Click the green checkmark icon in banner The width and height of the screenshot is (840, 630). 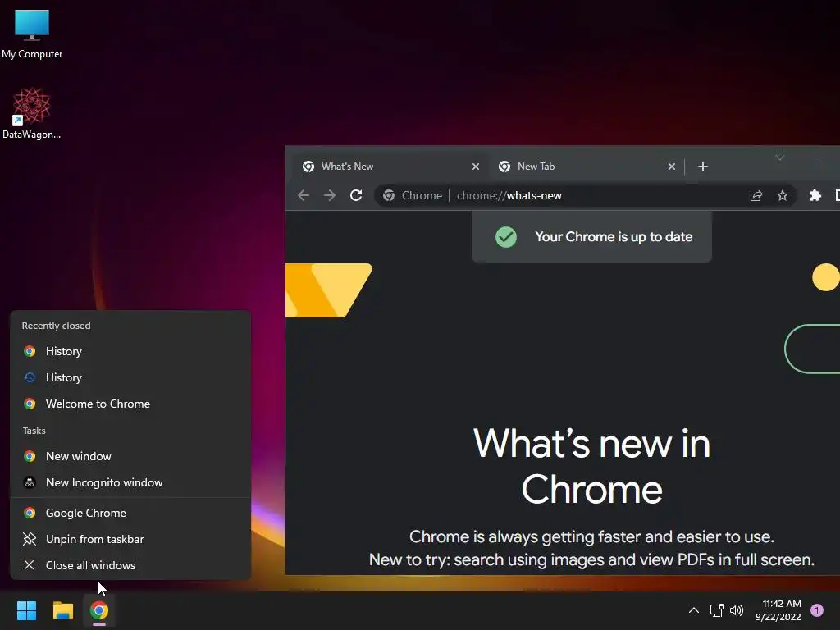click(x=505, y=237)
